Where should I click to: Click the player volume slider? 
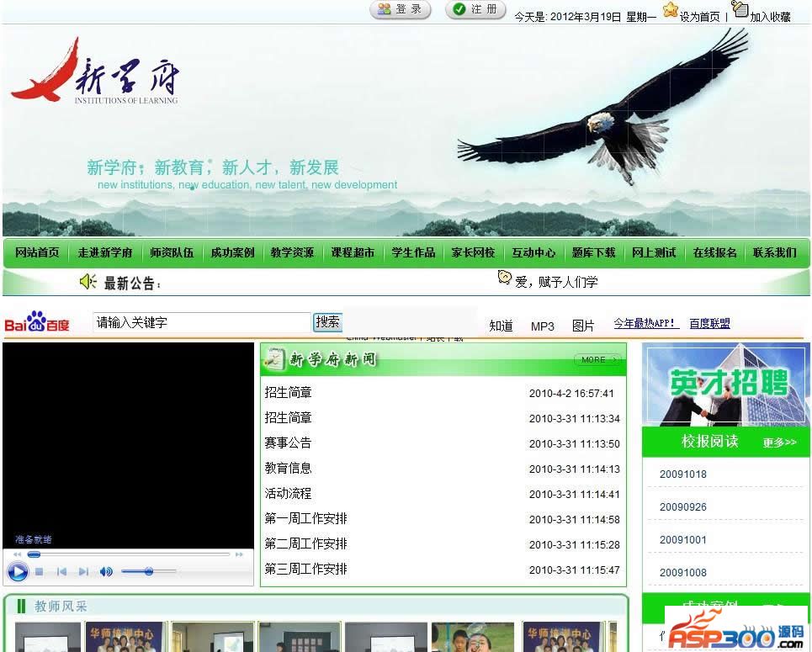(x=149, y=572)
